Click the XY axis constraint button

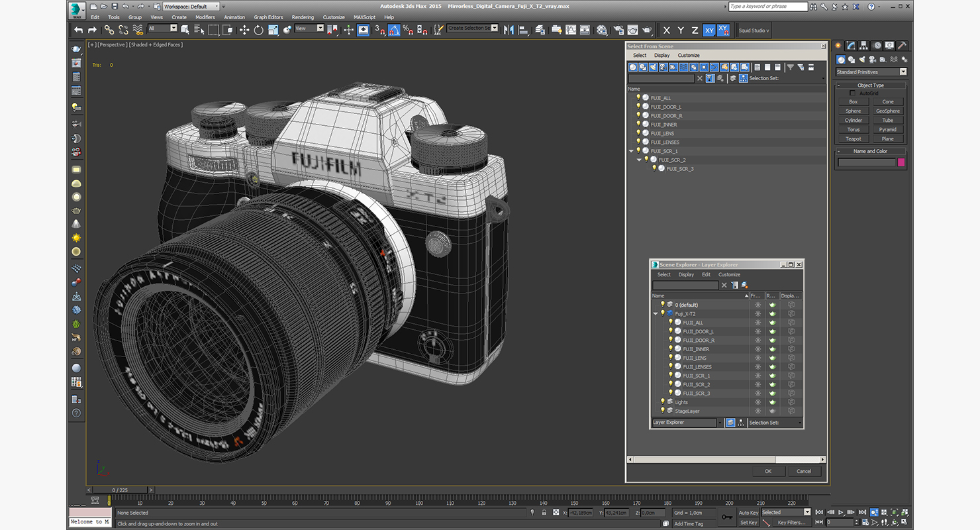[709, 30]
